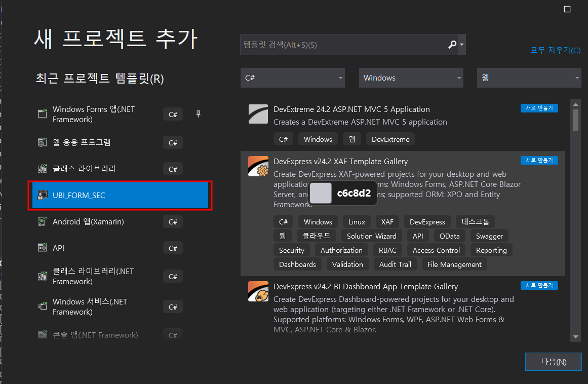
Task: Select the API recent template
Action: 120,248
